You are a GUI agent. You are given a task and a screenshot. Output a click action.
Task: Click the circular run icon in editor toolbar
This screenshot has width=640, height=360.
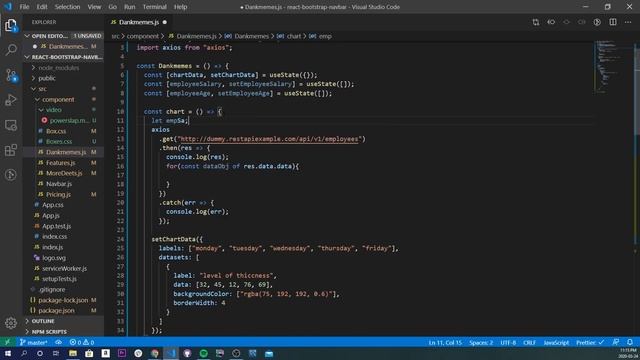pos(597,22)
